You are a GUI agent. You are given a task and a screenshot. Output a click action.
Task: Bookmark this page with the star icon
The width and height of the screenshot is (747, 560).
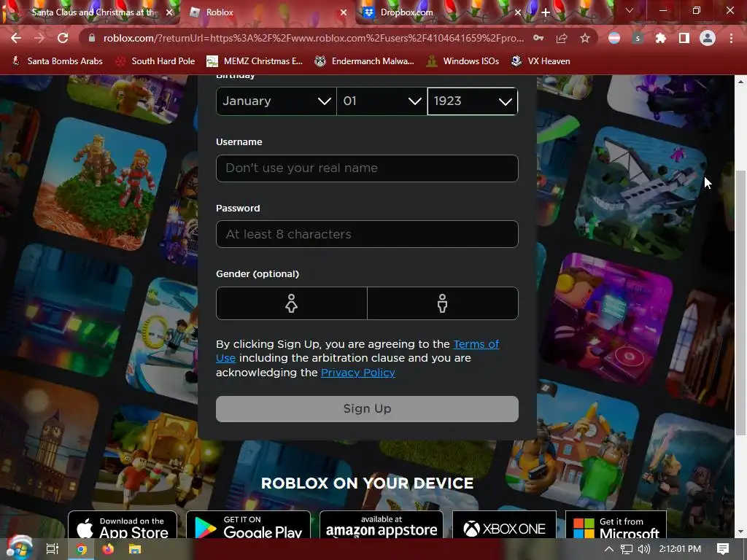pyautogui.click(x=585, y=38)
